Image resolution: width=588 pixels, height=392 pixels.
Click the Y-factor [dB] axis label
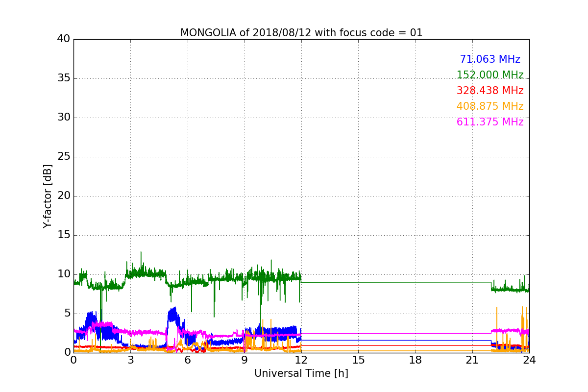coord(48,196)
